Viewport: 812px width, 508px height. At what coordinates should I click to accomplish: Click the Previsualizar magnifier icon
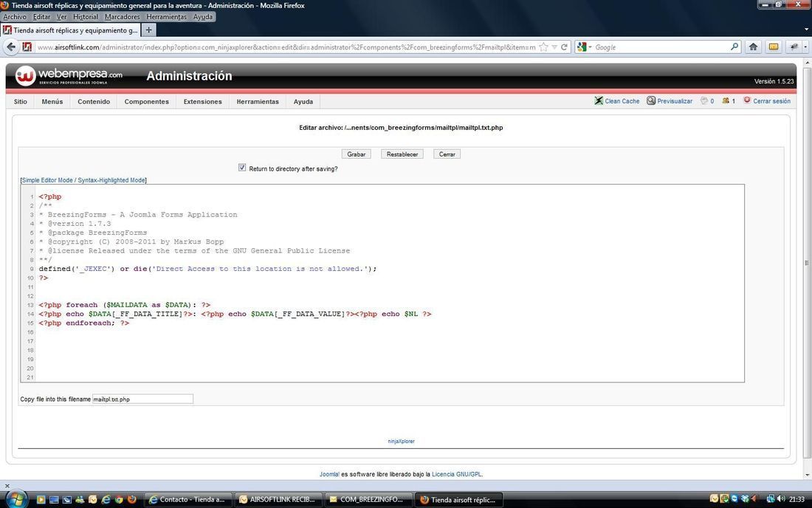point(651,100)
